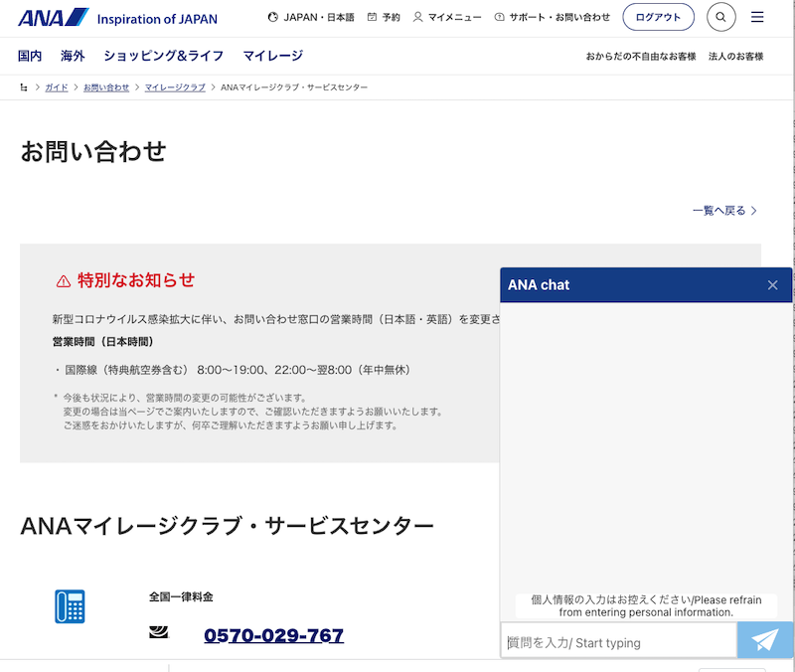Open マイメニュー
This screenshot has height=672, width=795.
click(454, 17)
